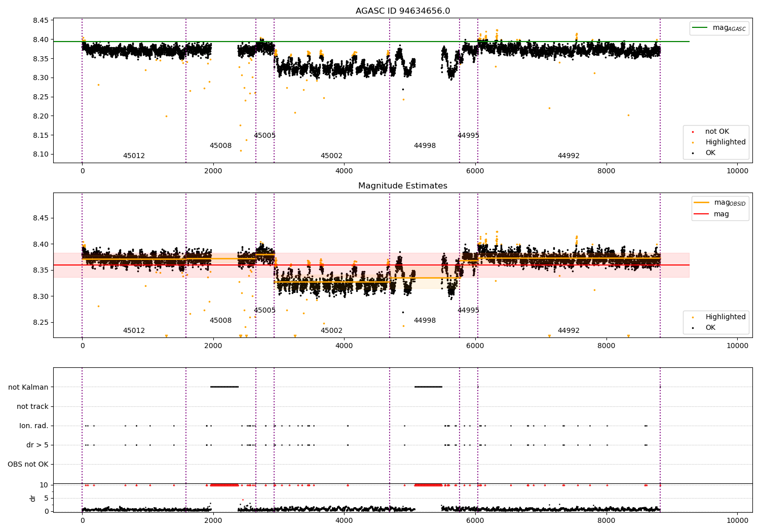760x532 pixels.
Task: Click the title "AGASC ID 94634656.0"
Action: click(403, 11)
